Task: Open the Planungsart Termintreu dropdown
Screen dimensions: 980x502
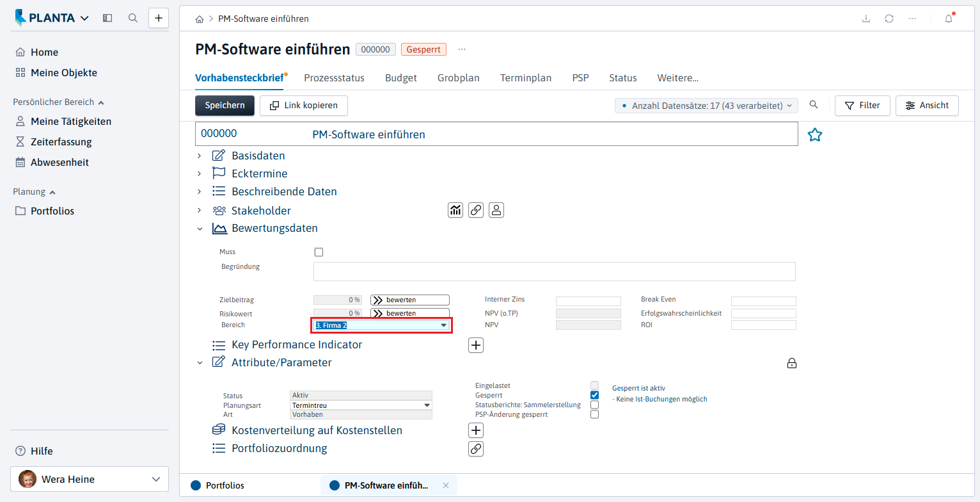Action: [x=361, y=405]
